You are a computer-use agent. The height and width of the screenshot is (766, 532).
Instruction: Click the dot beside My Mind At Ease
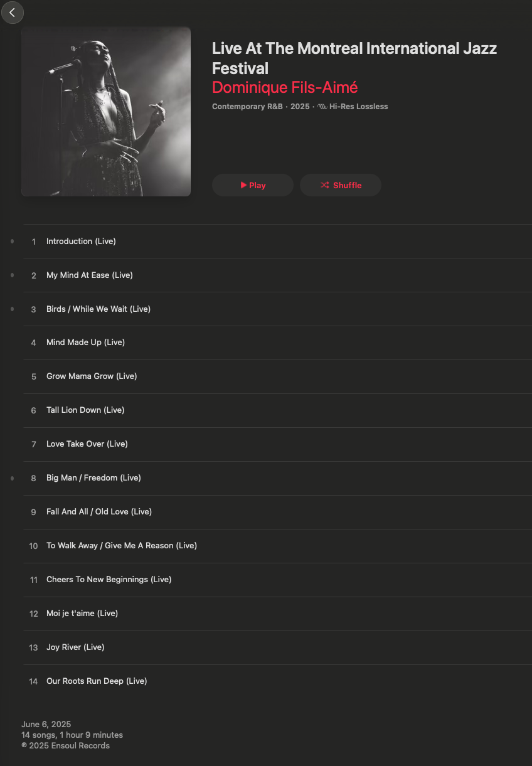coord(12,275)
